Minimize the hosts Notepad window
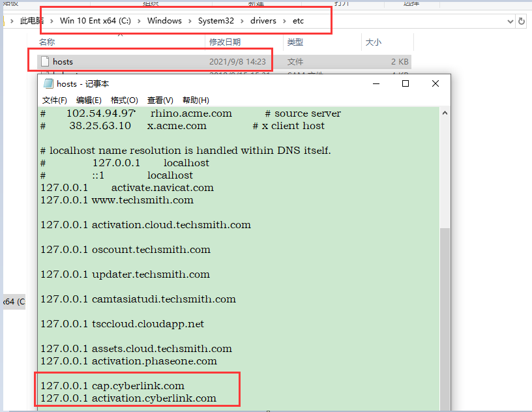Viewport: 532px width, 412px height. coord(376,83)
